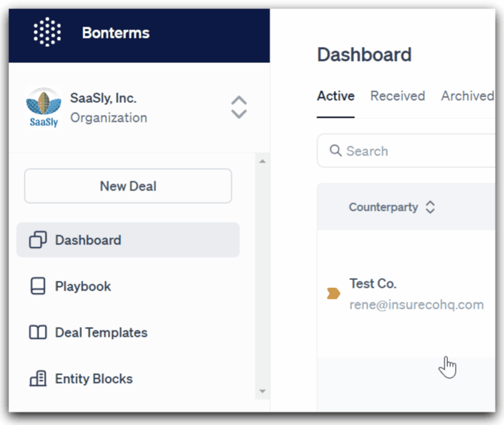Click the Entity Blocks building icon

38,378
